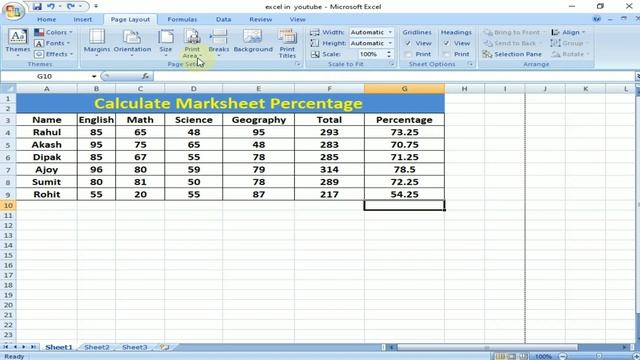Redo the last action
Viewport: 640px width, 360px height.
click(x=71, y=6)
